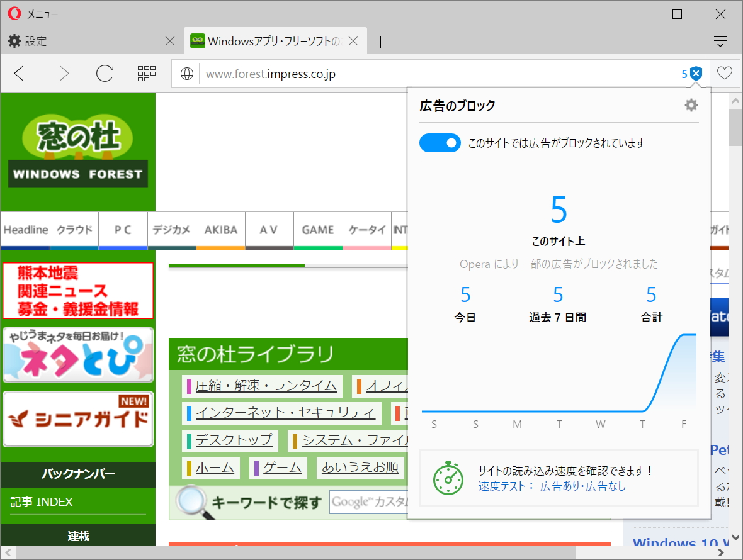Image resolution: width=743 pixels, height=560 pixels.
Task: Reload the current page
Action: (x=105, y=73)
